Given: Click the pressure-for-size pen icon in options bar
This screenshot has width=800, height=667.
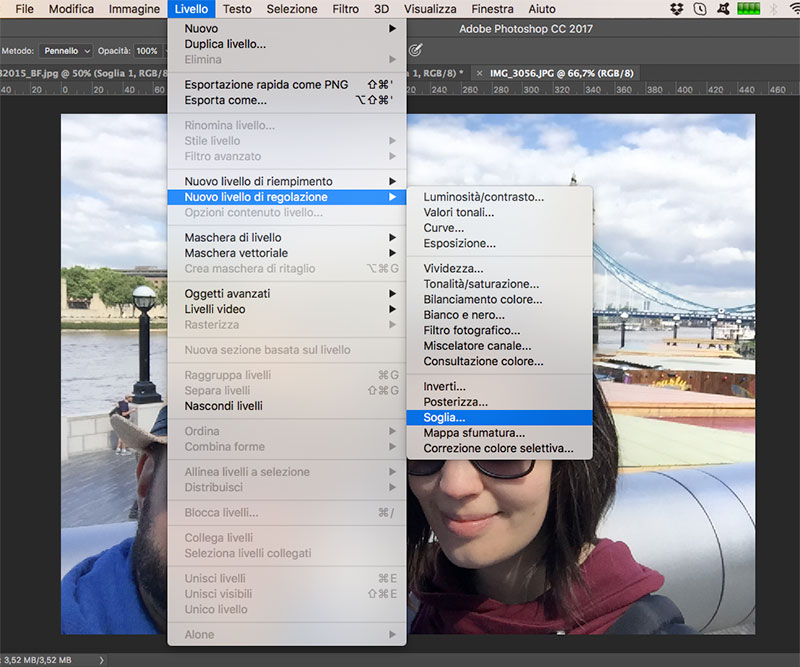Looking at the screenshot, I should pyautogui.click(x=416, y=50).
